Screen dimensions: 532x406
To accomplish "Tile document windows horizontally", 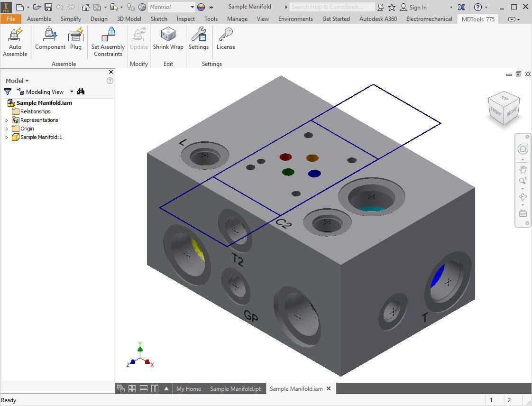I will point(143,388).
